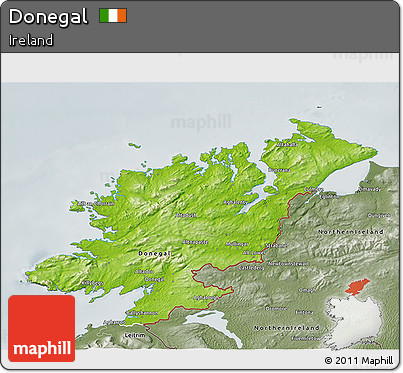Select the red Donegal highlight on inset map

pos(357,287)
